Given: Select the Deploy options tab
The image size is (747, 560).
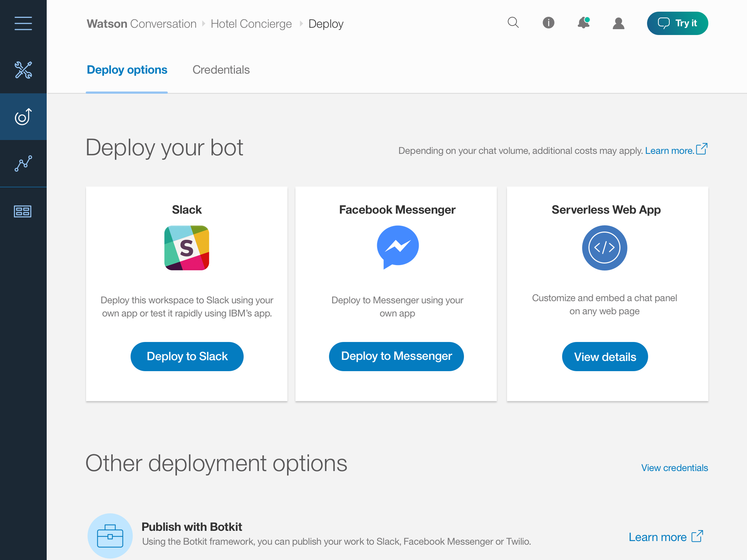Looking at the screenshot, I should pos(127,70).
